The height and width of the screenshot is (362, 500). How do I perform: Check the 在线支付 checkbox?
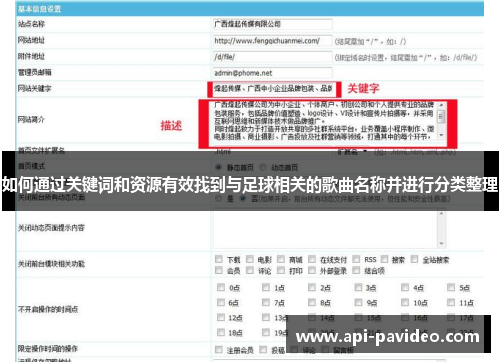coord(312,259)
